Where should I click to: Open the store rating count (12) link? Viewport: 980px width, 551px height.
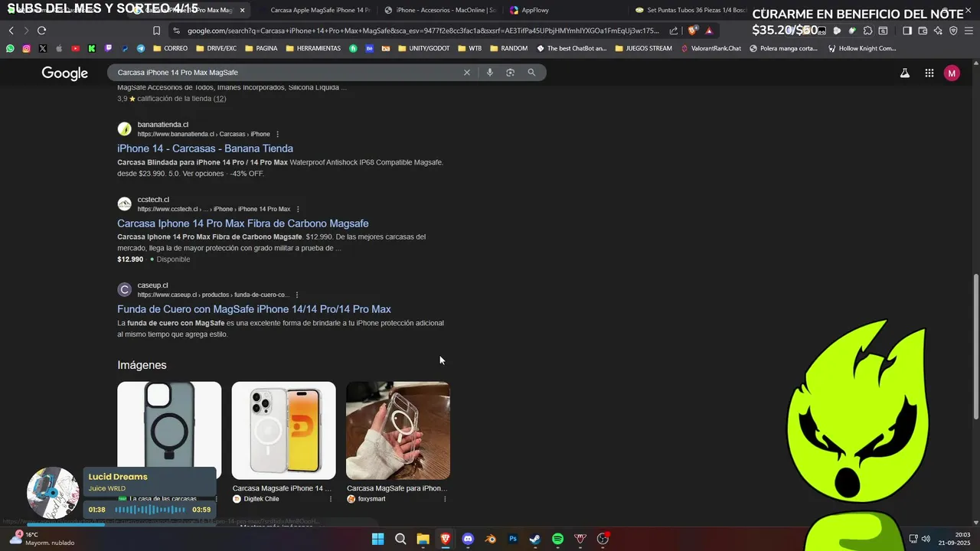(x=220, y=99)
